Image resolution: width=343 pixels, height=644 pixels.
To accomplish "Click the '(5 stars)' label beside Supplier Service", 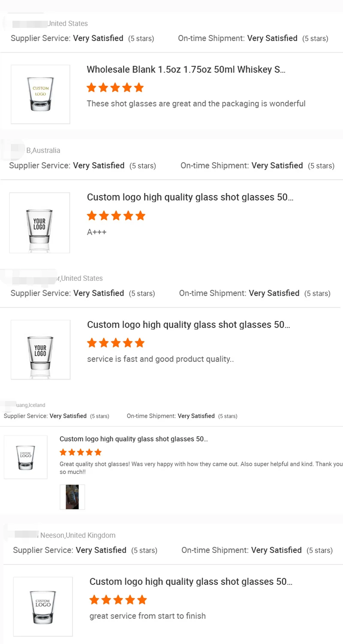I will coord(141,38).
